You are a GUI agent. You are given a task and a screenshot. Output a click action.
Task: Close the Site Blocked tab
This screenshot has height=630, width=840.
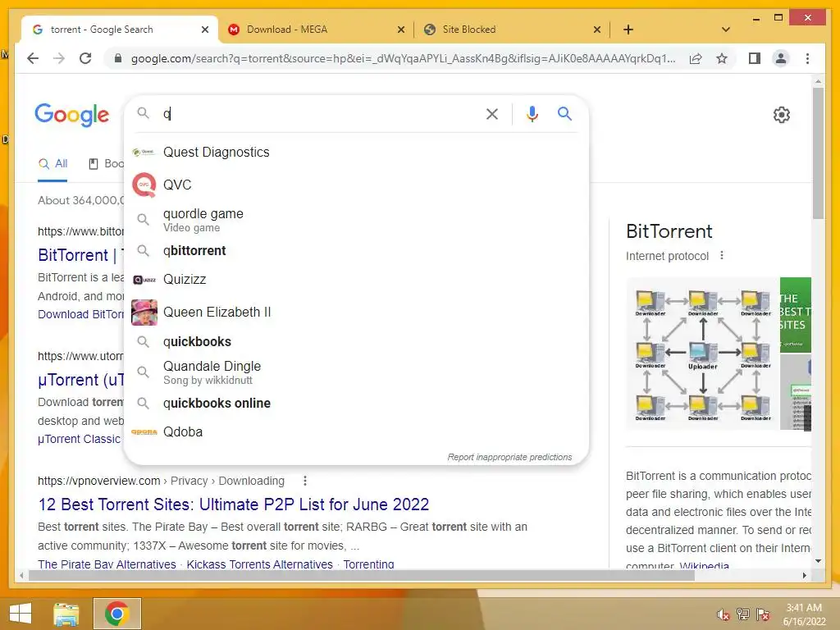point(597,30)
